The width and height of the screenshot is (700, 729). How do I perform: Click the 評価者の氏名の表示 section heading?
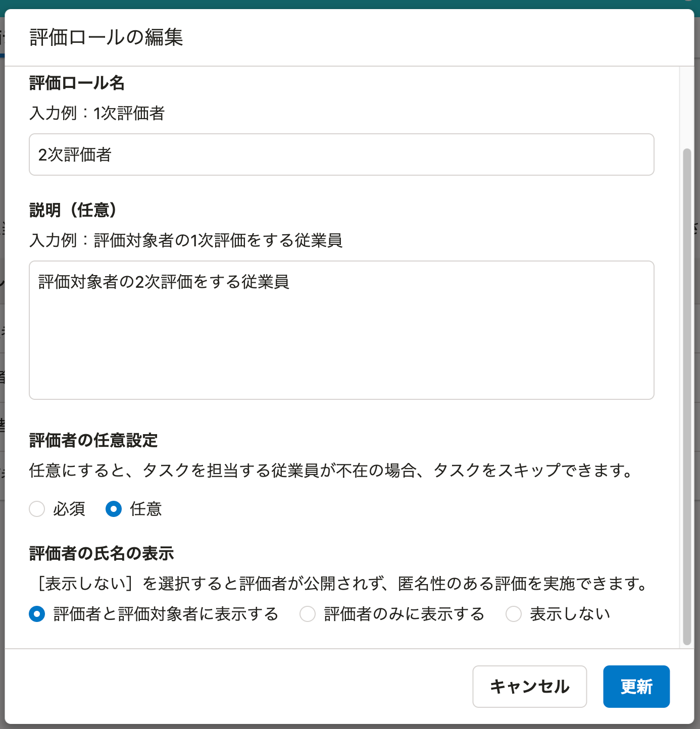(102, 553)
